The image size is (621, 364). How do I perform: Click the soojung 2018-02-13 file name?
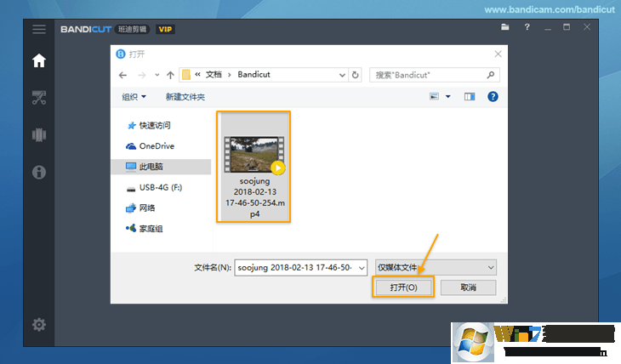coord(254,197)
